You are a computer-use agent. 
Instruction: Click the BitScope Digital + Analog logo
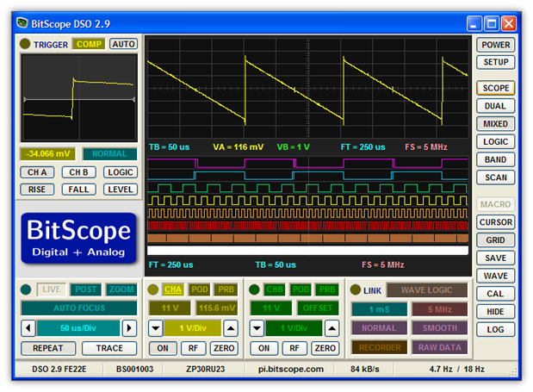pos(78,237)
